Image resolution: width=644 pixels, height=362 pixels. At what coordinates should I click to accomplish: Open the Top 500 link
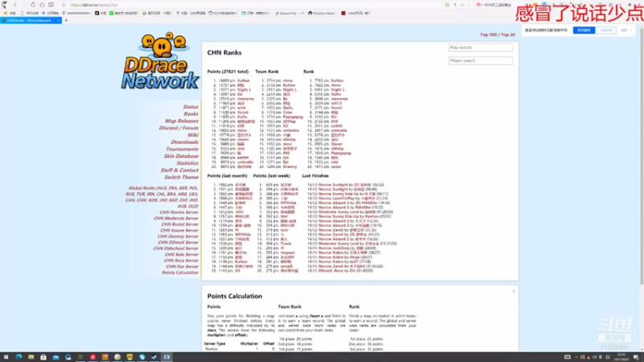tap(489, 35)
